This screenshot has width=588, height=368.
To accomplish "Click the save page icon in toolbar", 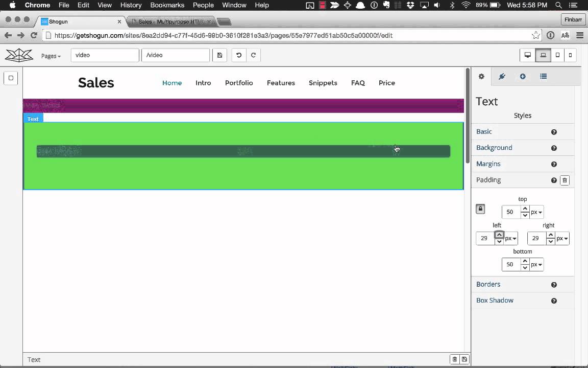I will point(219,55).
